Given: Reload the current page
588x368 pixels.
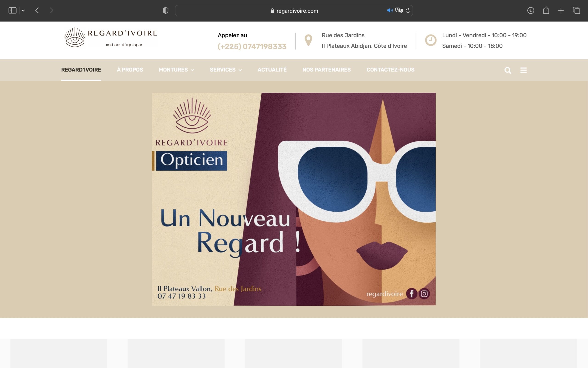Looking at the screenshot, I should click(x=408, y=11).
